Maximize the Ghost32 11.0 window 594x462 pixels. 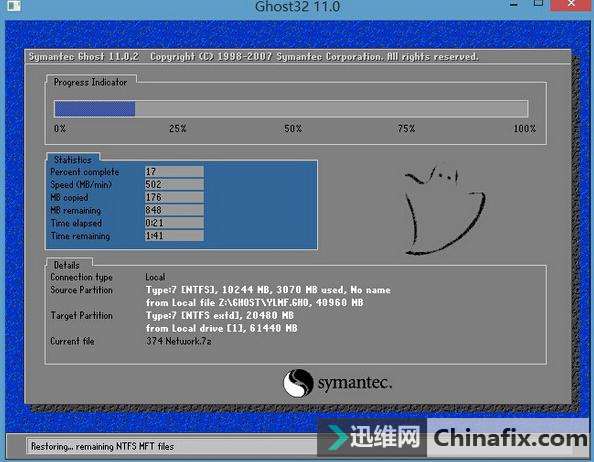538,3
